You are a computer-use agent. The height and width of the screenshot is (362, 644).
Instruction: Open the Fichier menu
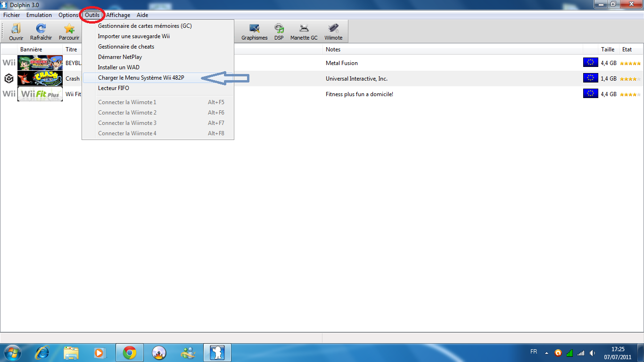12,15
